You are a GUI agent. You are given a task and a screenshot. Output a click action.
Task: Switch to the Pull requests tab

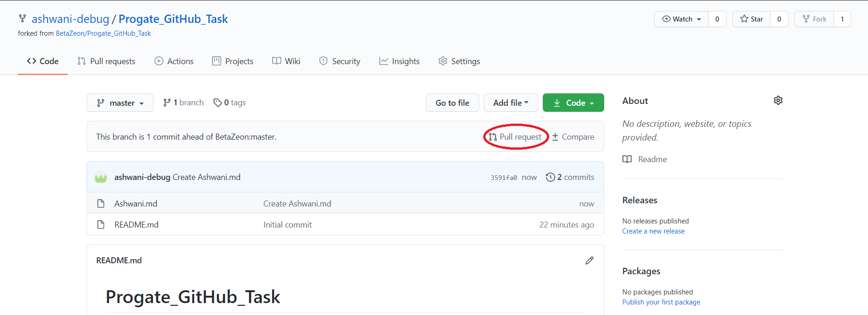pos(106,61)
